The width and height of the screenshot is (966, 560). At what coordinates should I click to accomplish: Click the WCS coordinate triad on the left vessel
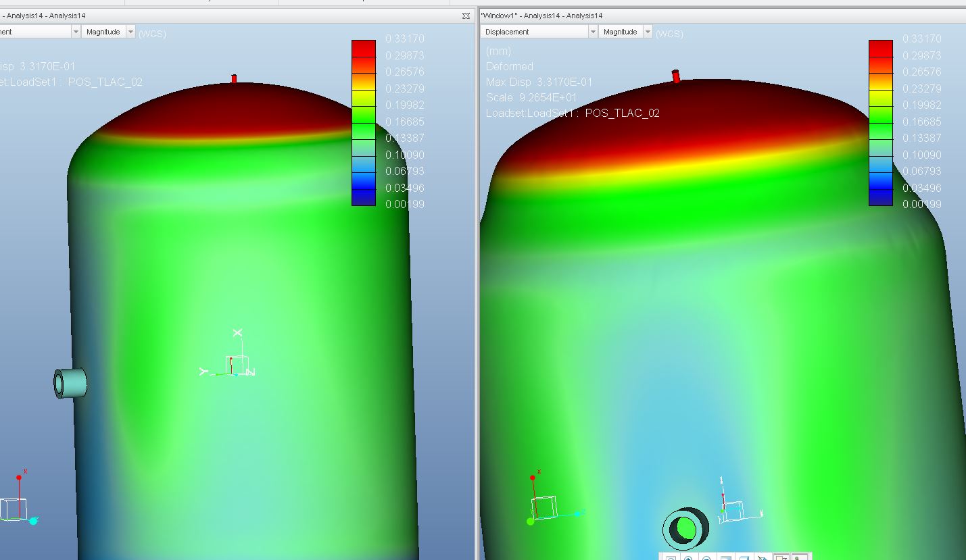click(x=228, y=355)
